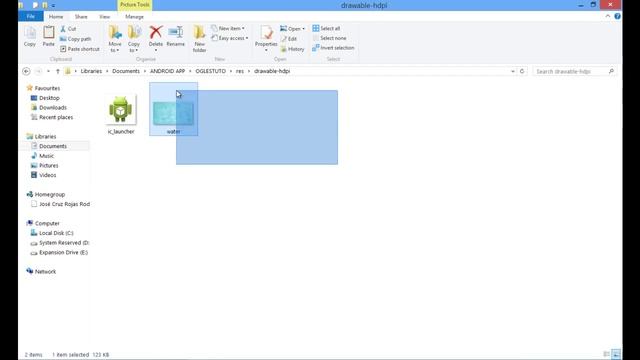
Task: Open the Move to menu
Action: tap(115, 39)
